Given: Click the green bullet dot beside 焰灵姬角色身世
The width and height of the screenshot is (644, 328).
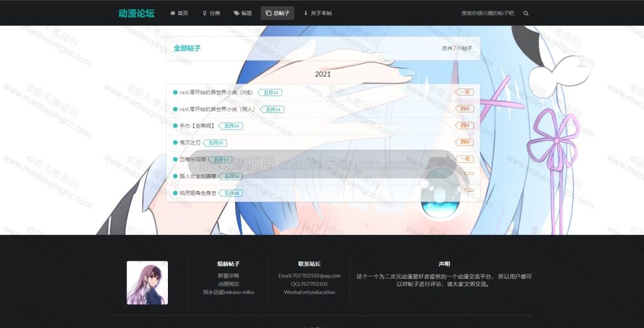Looking at the screenshot, I should pyautogui.click(x=175, y=193).
